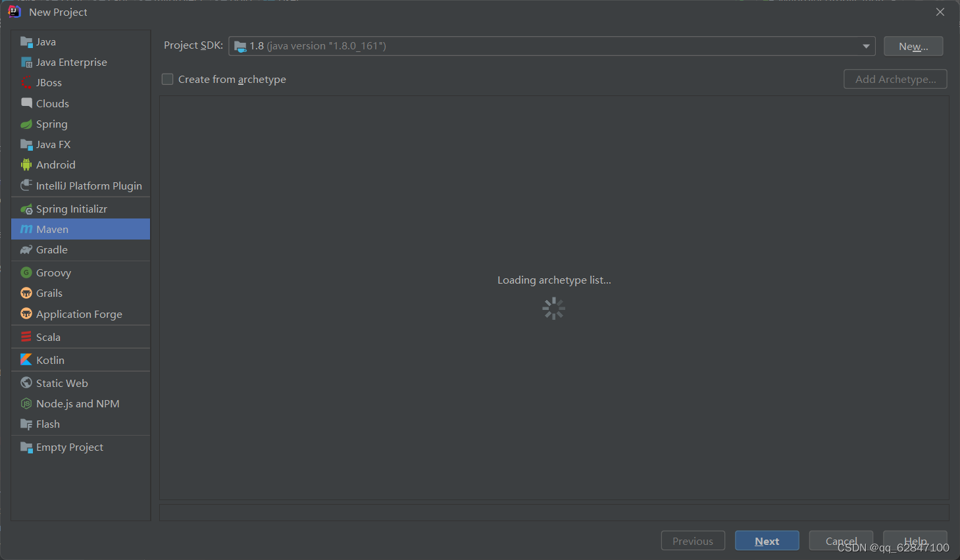Select the Grails icon
Image resolution: width=960 pixels, height=560 pixels.
pyautogui.click(x=26, y=293)
